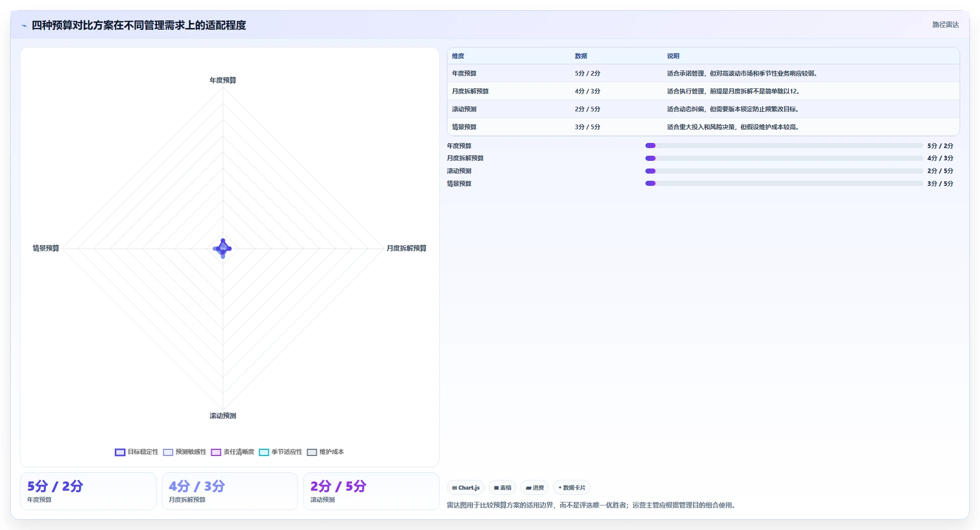The image size is (980, 530).
Task: Click the 情景预算 axis label on the radar
Action: tap(46, 248)
